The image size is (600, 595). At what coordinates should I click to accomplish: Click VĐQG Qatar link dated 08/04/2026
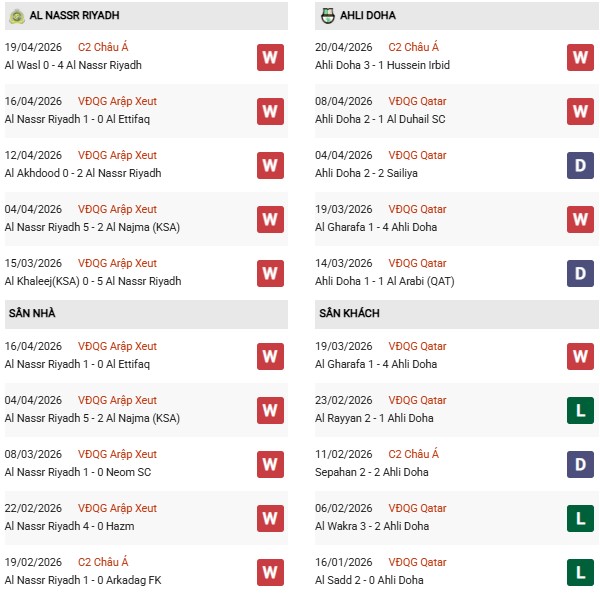[417, 101]
